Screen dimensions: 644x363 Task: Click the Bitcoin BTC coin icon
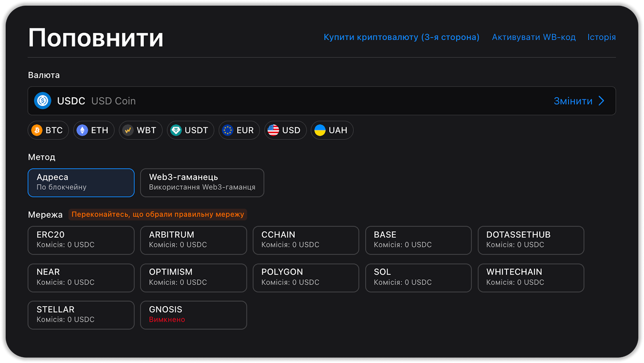(37, 130)
